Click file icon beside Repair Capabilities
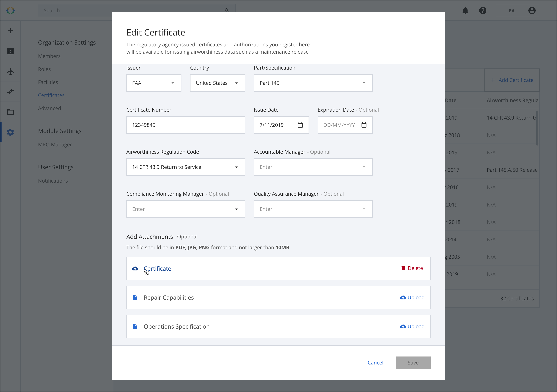The image size is (557, 392). click(x=135, y=298)
